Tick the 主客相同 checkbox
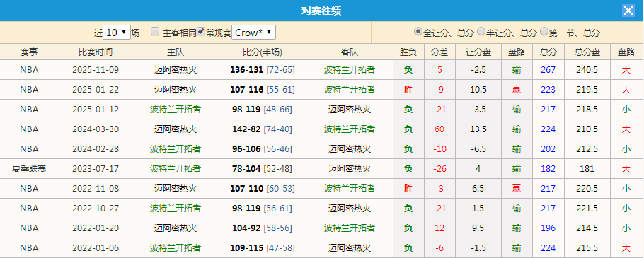Viewport: 644px width, 258px height. (x=155, y=32)
